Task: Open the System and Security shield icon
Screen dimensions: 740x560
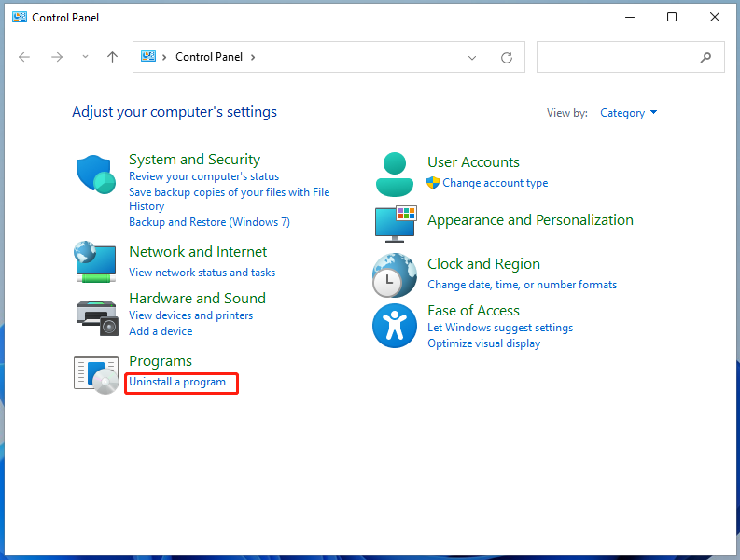Action: click(96, 175)
